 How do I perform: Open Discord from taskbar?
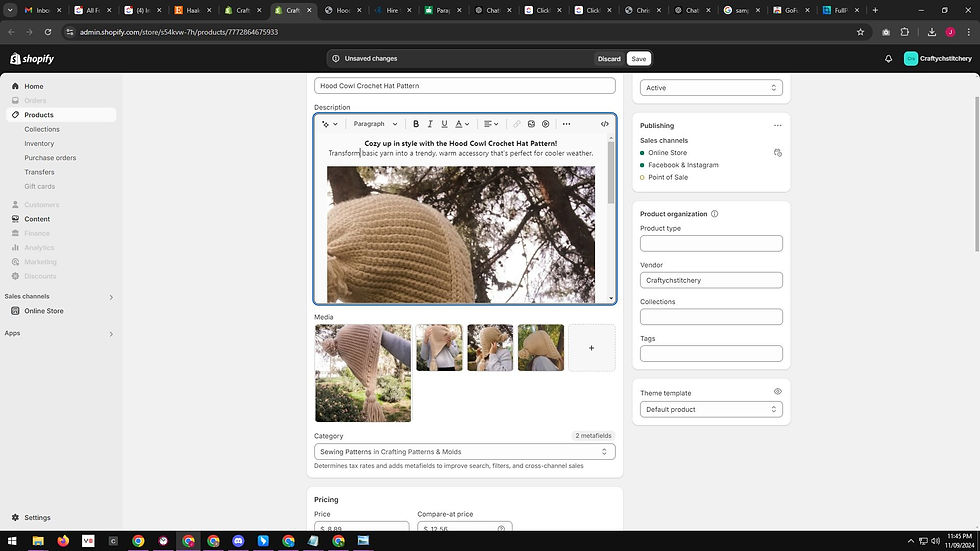click(x=238, y=541)
